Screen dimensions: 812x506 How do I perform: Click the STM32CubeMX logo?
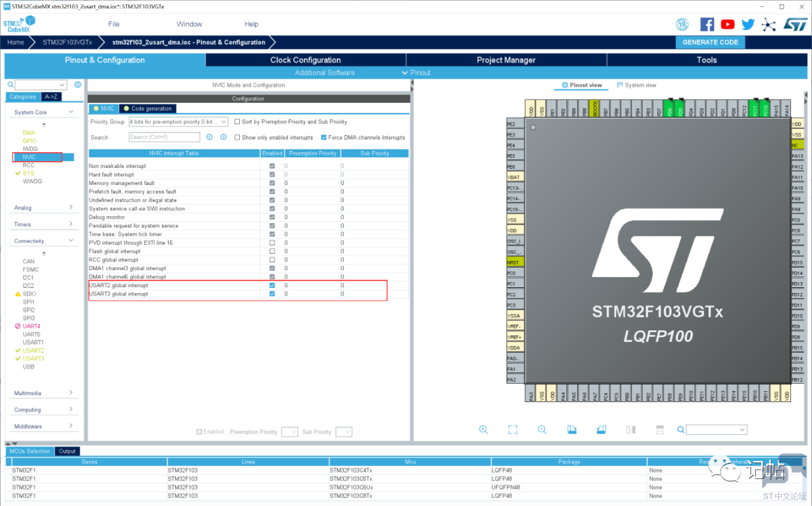(19, 24)
